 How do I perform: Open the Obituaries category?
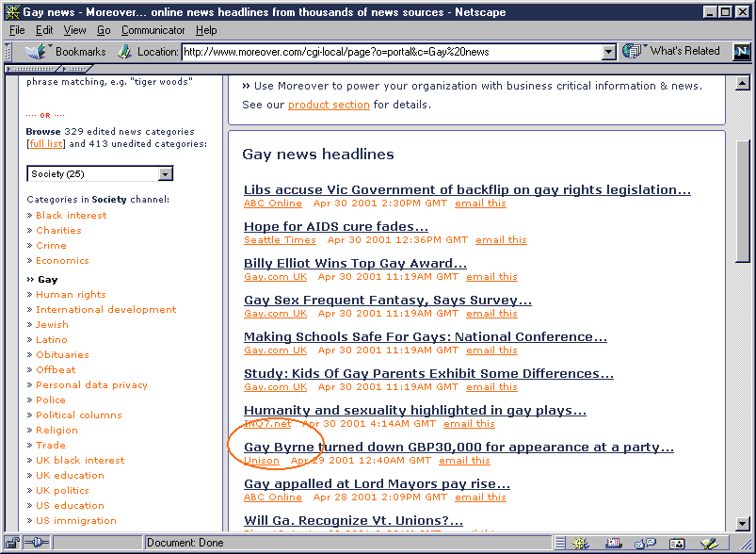62,354
